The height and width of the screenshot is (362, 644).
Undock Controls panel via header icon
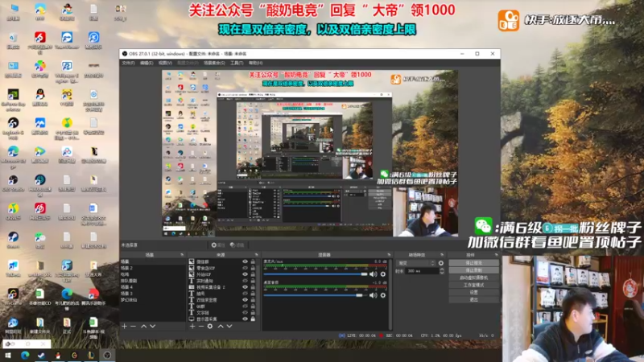tap(496, 255)
